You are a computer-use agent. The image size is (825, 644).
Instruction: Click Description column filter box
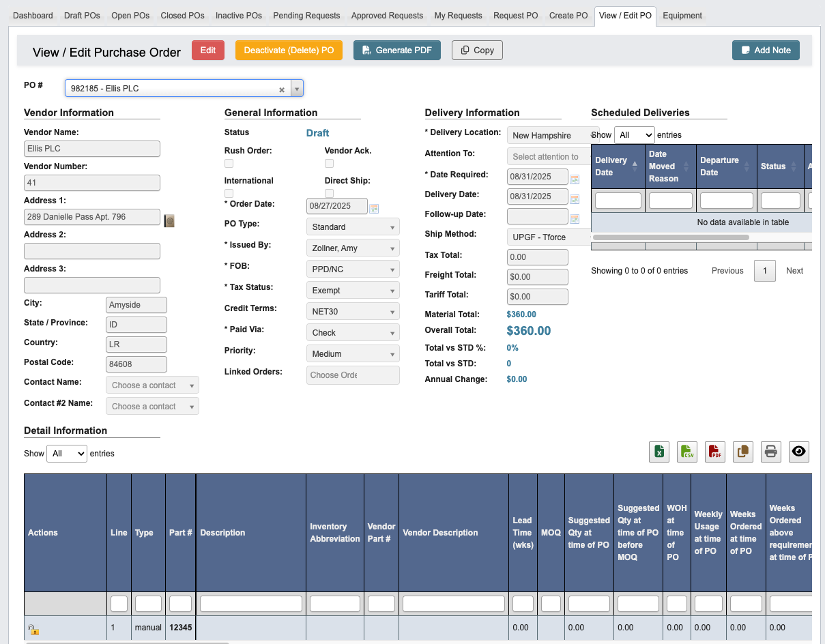click(251, 604)
